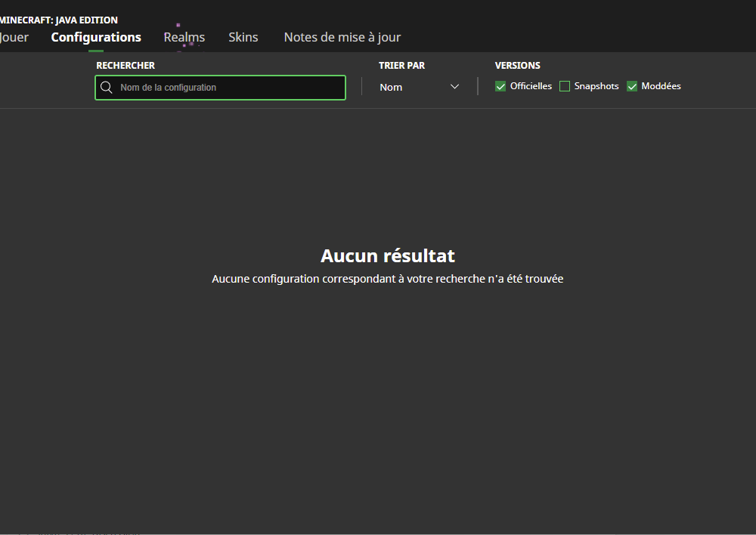
Task: Click the VERSIONS label
Action: click(517, 66)
